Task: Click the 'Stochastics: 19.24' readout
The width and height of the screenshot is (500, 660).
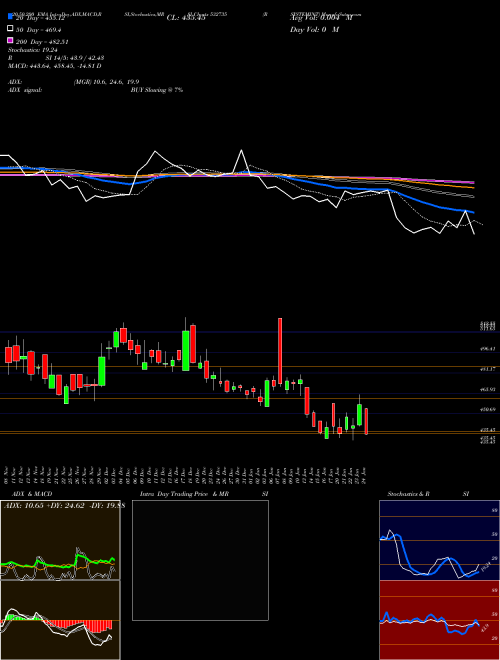Action: click(32, 50)
